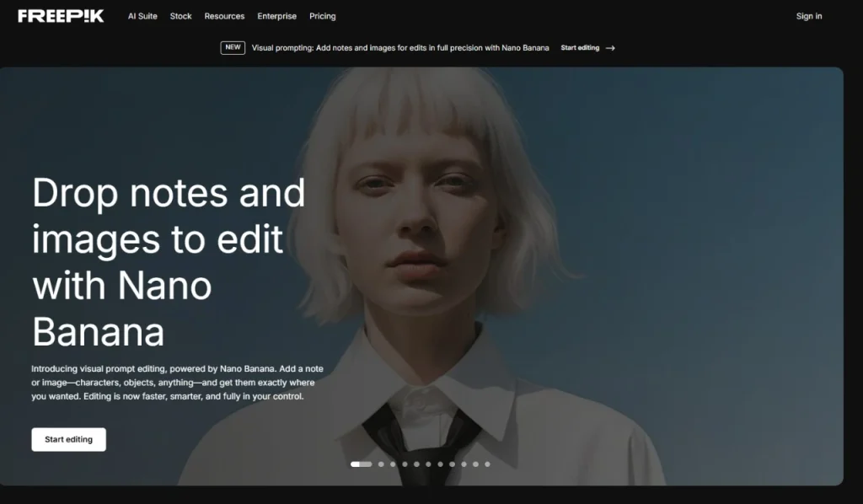This screenshot has width=863, height=504.
Task: Select the third carousel slide dot
Action: [393, 464]
